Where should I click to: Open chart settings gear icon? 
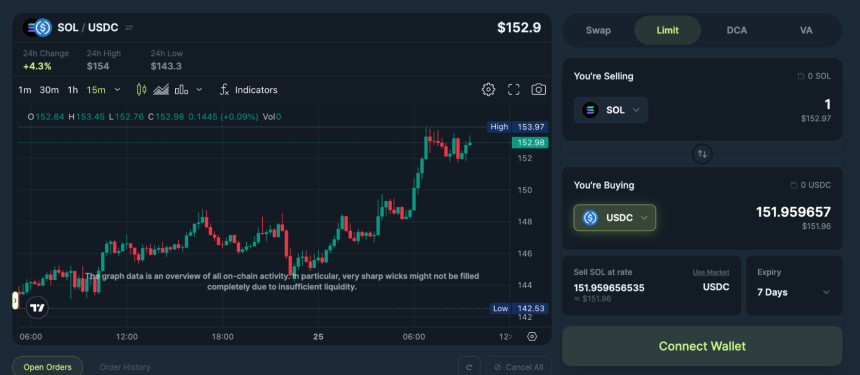tap(488, 89)
